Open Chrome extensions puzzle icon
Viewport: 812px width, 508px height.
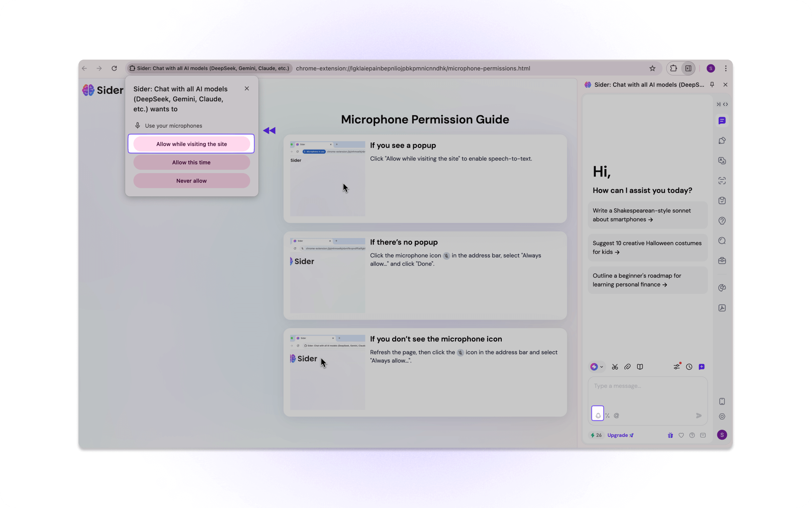coord(673,68)
